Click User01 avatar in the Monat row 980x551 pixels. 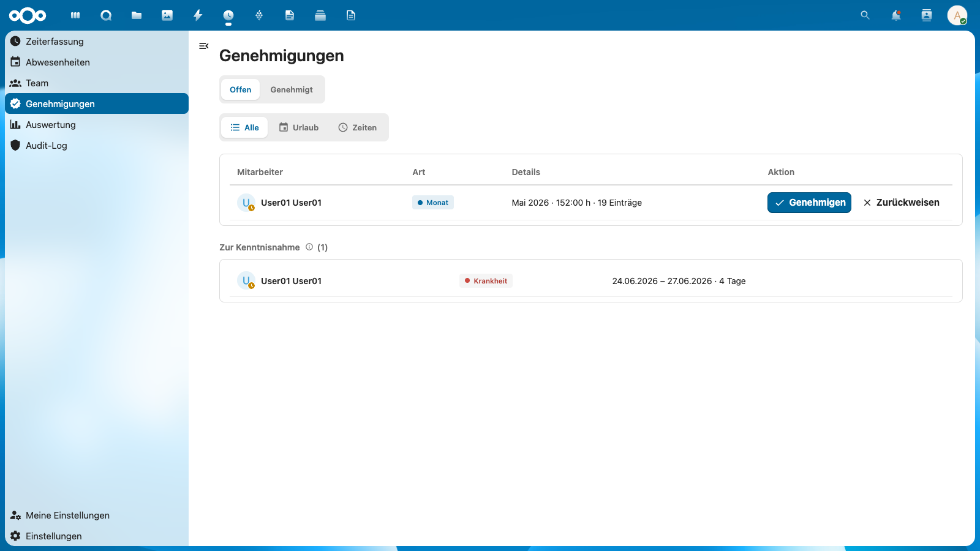coord(246,203)
